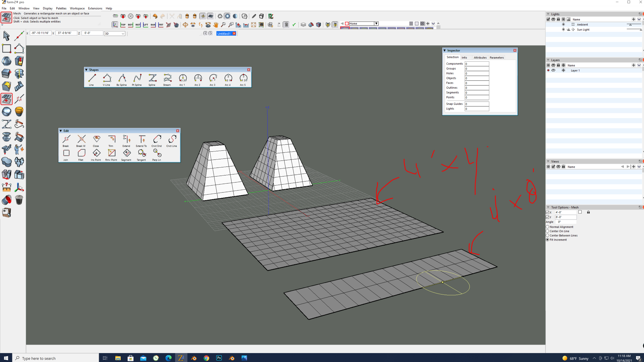Open the Home view dropdown arrow

376,24
